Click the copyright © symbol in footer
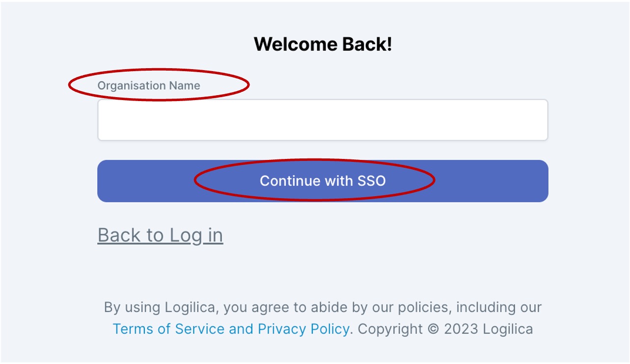 (x=433, y=329)
